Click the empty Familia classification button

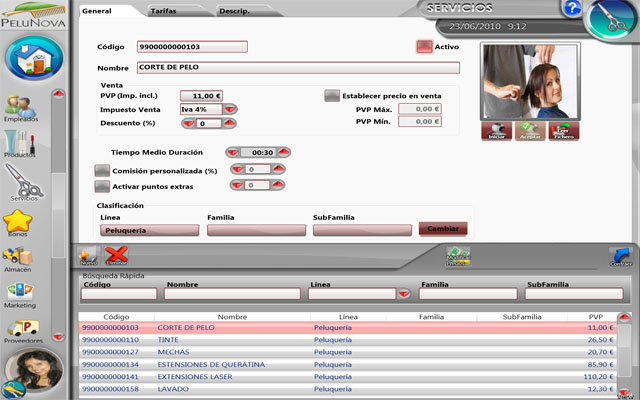pos(256,231)
